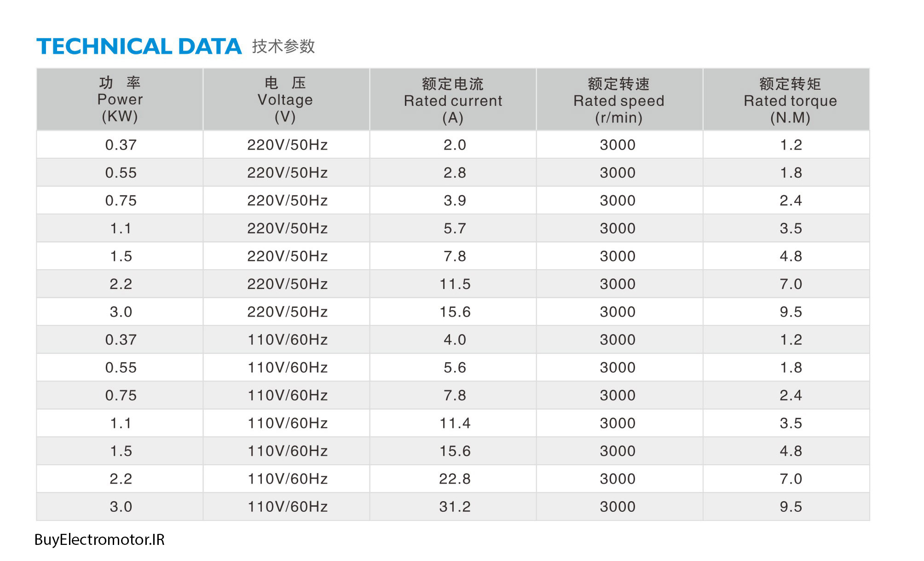
Task: Click rated current value 22.8
Action: (455, 479)
